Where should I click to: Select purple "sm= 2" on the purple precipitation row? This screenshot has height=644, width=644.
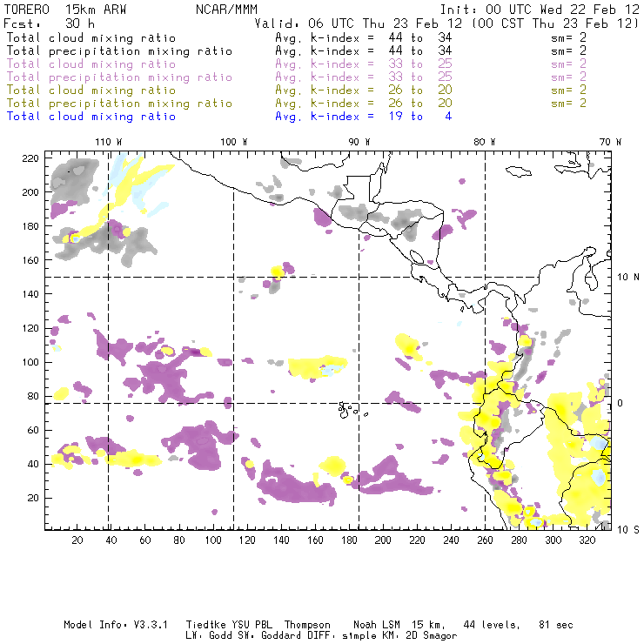click(569, 77)
